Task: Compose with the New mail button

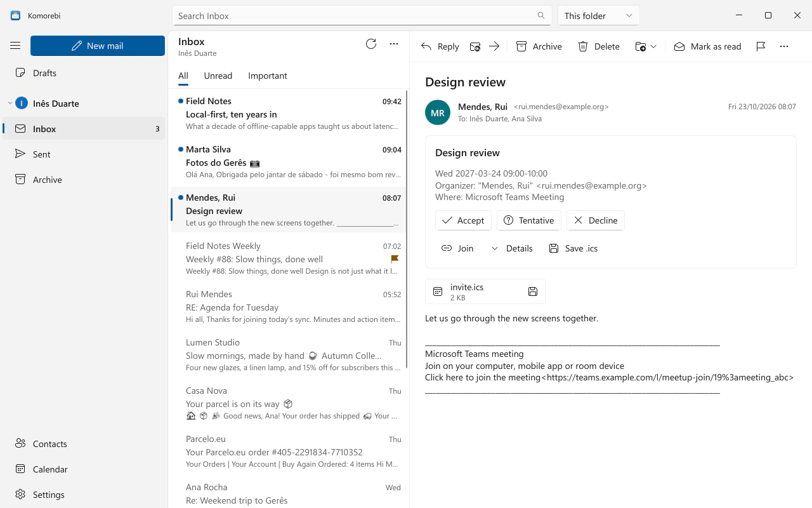Action: tap(98, 46)
